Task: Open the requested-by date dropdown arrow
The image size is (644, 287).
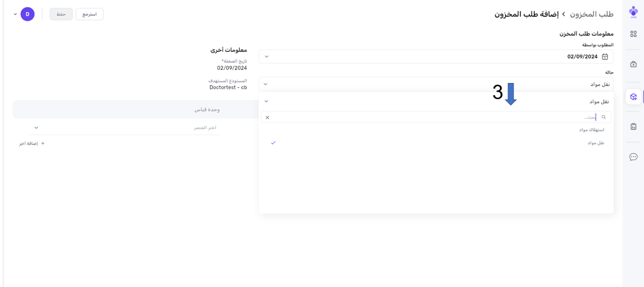Action: click(x=266, y=56)
